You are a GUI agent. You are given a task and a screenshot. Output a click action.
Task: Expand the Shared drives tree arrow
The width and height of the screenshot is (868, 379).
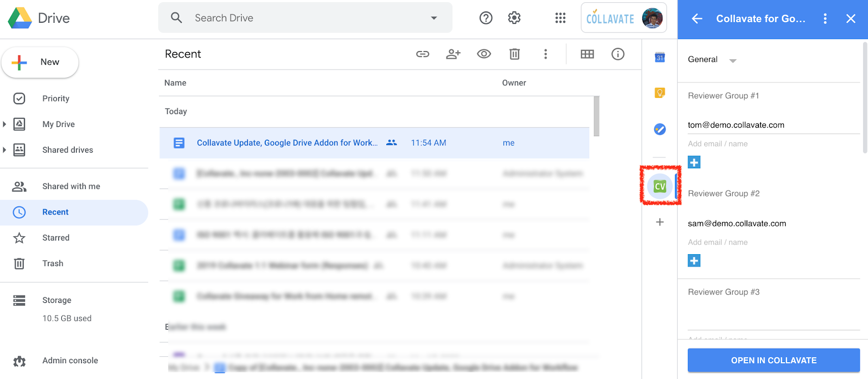4,149
